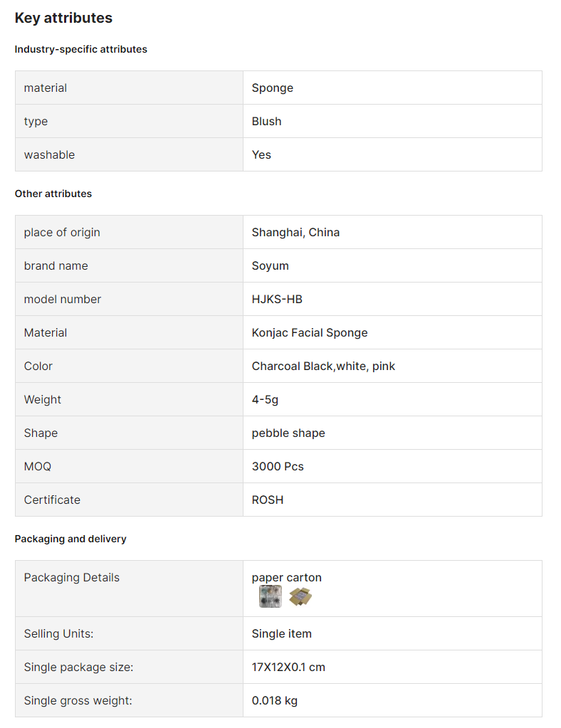Open the first packaging thumbnail image
The image size is (561, 728).
(x=271, y=596)
